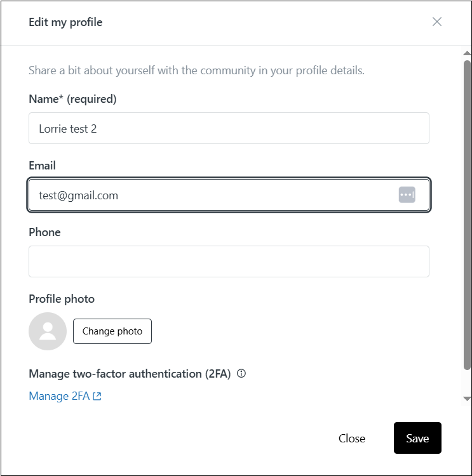472x476 pixels.
Task: Click the external link icon beside Manage 2FA
Action: tap(97, 397)
